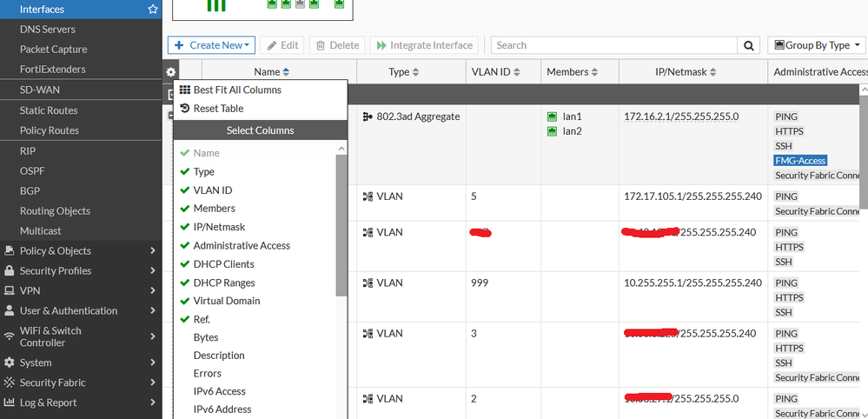Click the Log & Report chart icon
Image resolution: width=868 pixels, height=419 pixels.
click(x=10, y=402)
